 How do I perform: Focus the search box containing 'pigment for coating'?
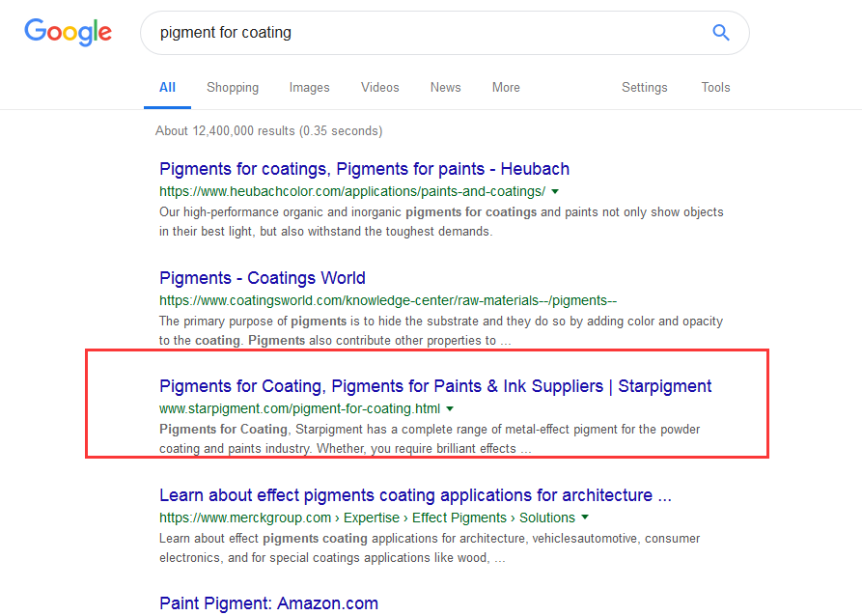(x=445, y=33)
